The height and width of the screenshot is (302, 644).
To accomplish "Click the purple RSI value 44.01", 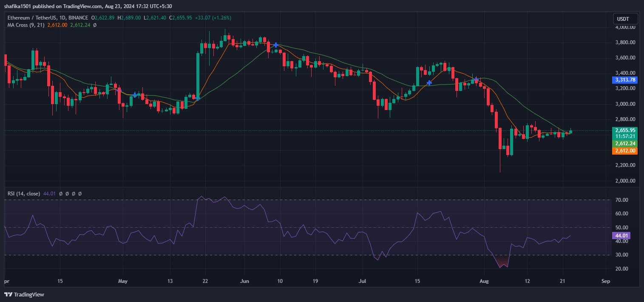I will pyautogui.click(x=621, y=236).
